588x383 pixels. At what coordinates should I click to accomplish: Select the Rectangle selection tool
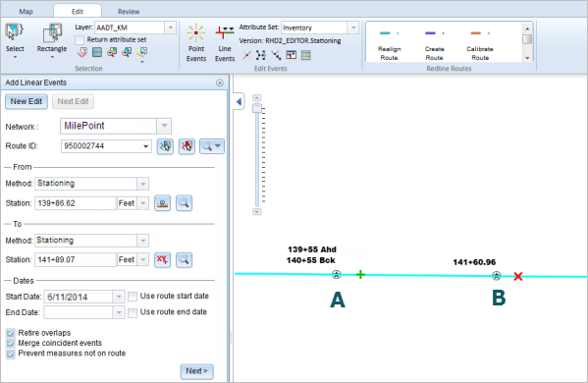pyautogui.click(x=52, y=33)
